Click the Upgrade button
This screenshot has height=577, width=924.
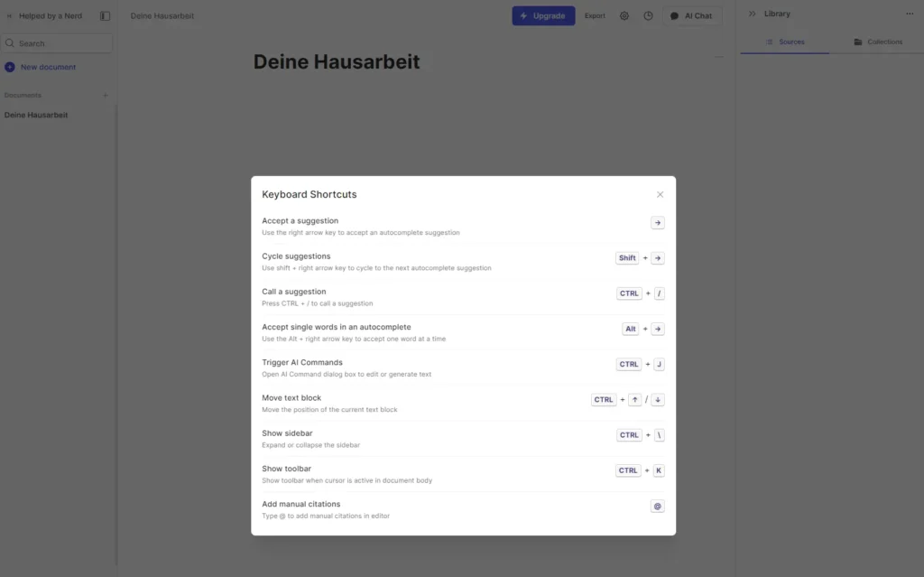point(543,16)
